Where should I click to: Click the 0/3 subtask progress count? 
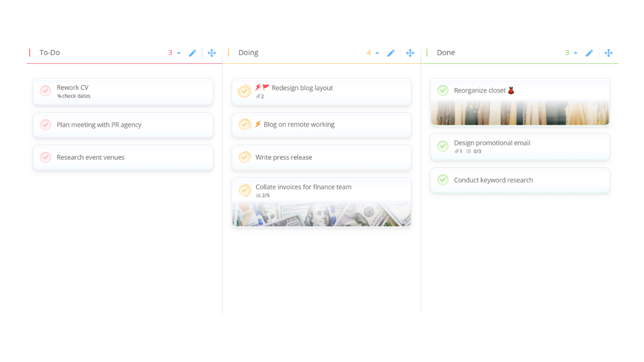pyautogui.click(x=477, y=151)
